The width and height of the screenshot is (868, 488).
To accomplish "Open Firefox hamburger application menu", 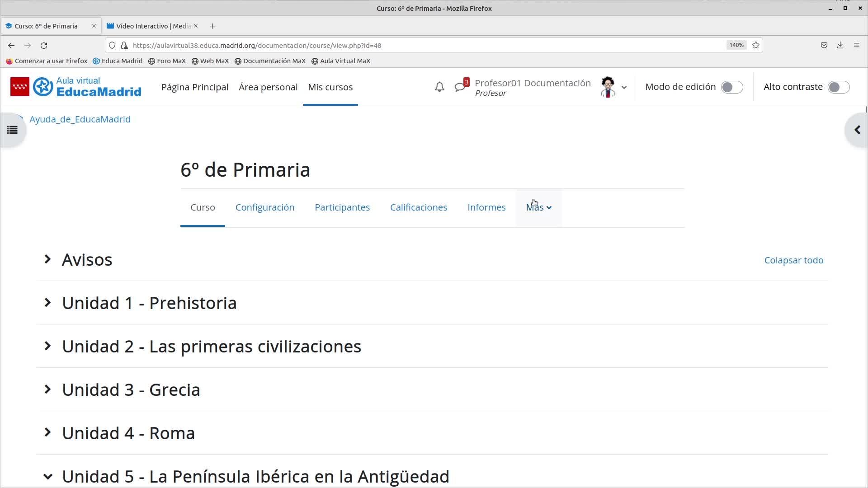I will click(856, 45).
